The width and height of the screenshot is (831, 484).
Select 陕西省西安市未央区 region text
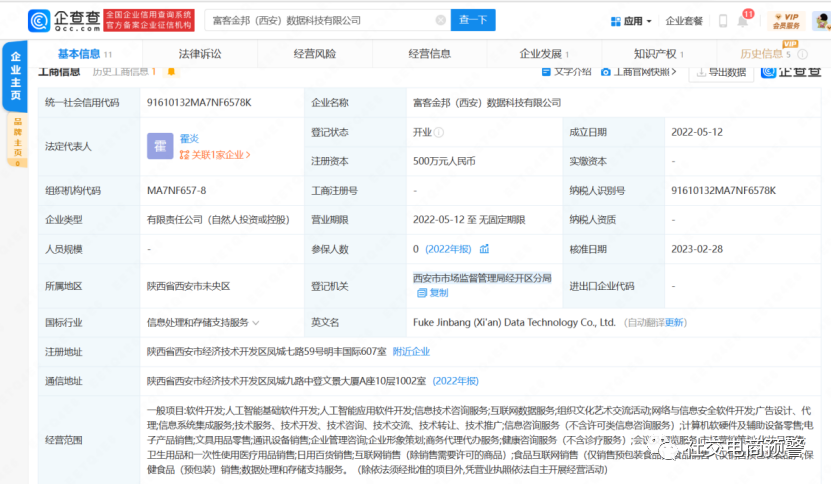click(189, 286)
